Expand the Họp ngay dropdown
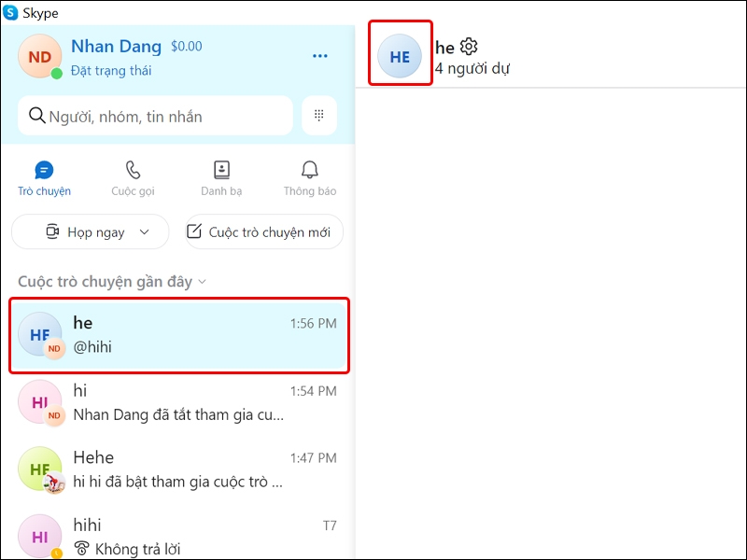Viewport: 747px width, 560px height. (x=145, y=231)
